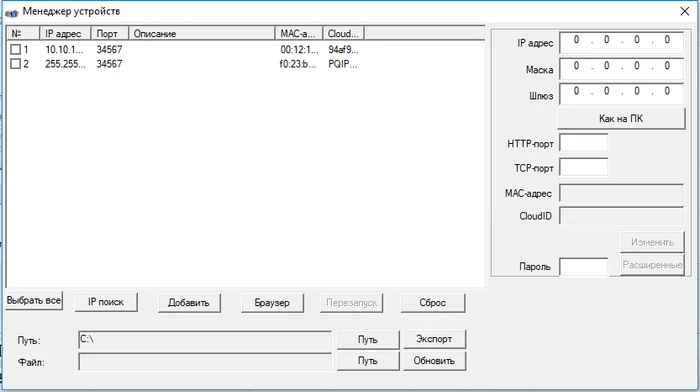Tick the checkbox for device row 1
700x392 pixels.
[x=16, y=49]
